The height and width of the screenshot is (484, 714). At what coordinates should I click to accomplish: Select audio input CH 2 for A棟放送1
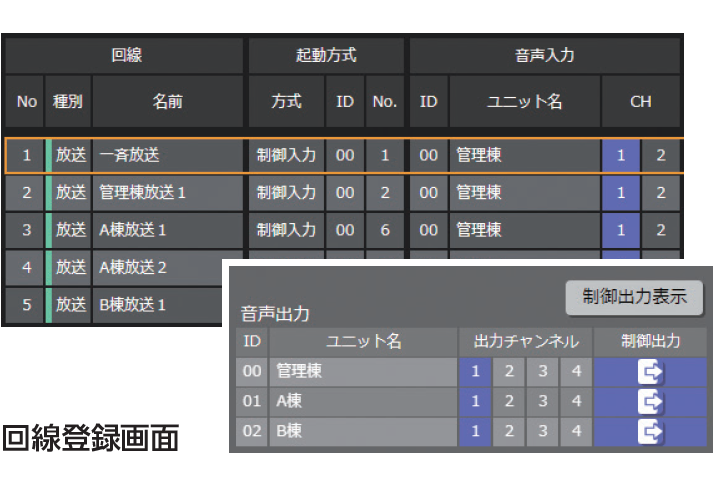click(x=661, y=230)
